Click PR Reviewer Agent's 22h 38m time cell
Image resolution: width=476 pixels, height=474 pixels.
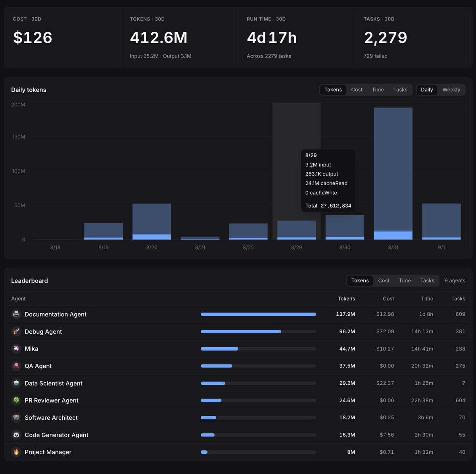tap(422, 401)
